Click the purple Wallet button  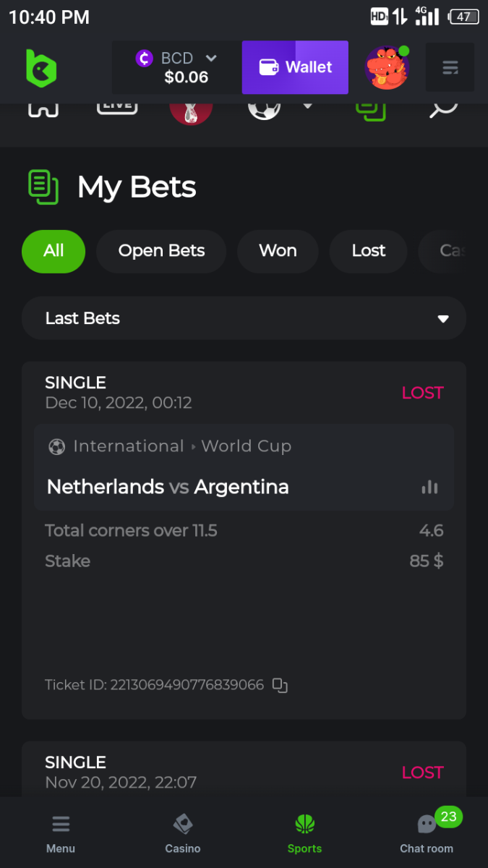295,67
